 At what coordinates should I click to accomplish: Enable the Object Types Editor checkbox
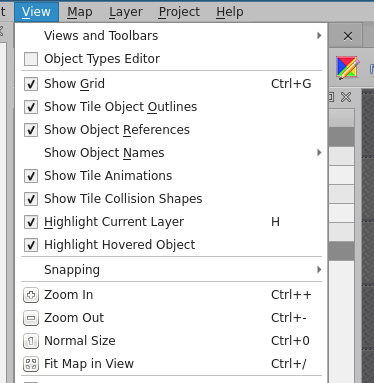tap(31, 59)
